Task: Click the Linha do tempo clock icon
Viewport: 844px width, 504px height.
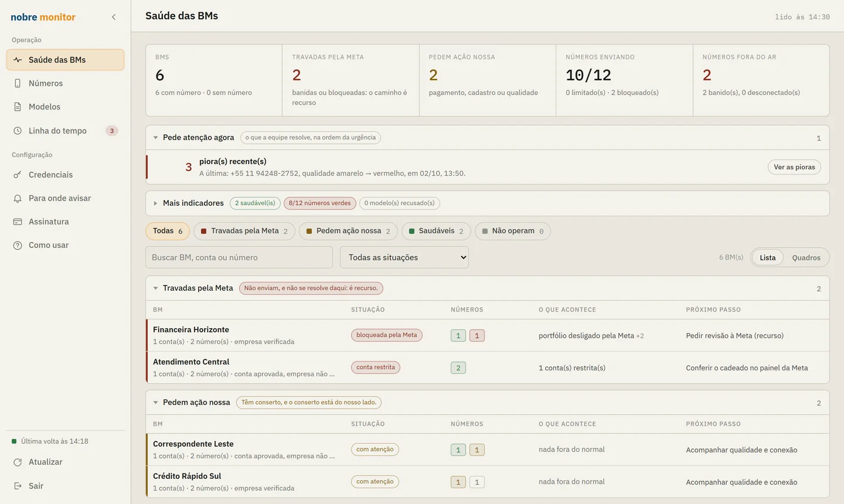Action: click(18, 131)
